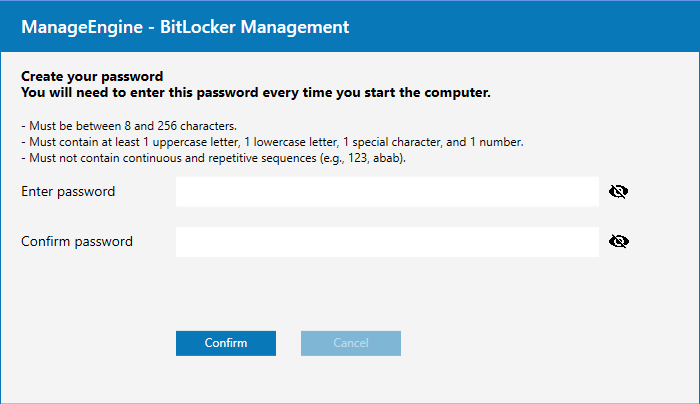
Task: Click the "Enter password" field label
Action: click(68, 191)
